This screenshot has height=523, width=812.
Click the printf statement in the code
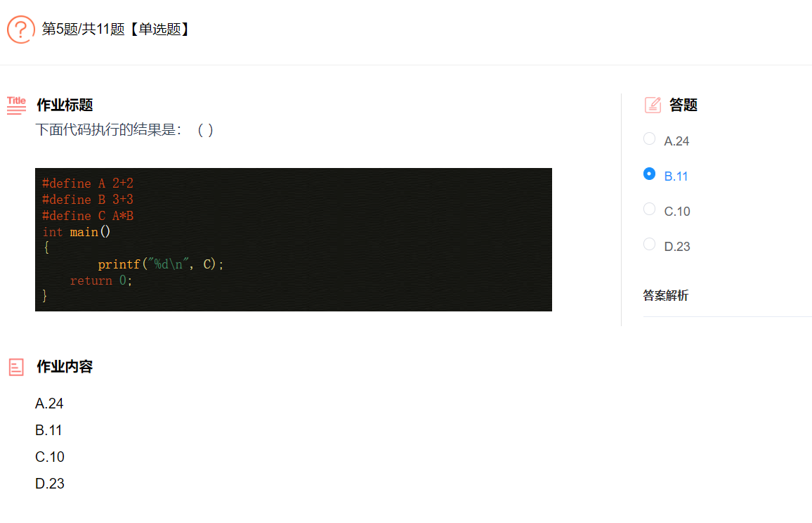pyautogui.click(x=161, y=264)
